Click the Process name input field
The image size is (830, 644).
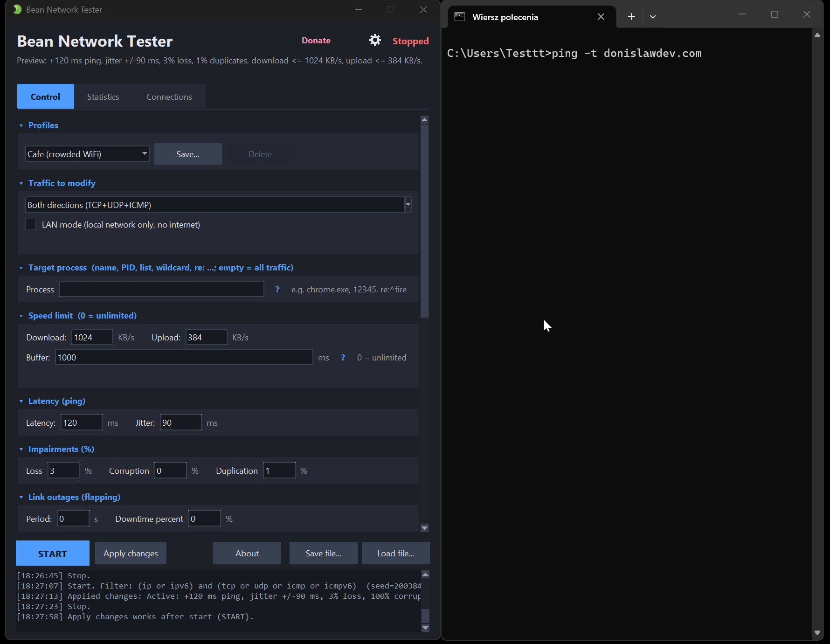162,289
